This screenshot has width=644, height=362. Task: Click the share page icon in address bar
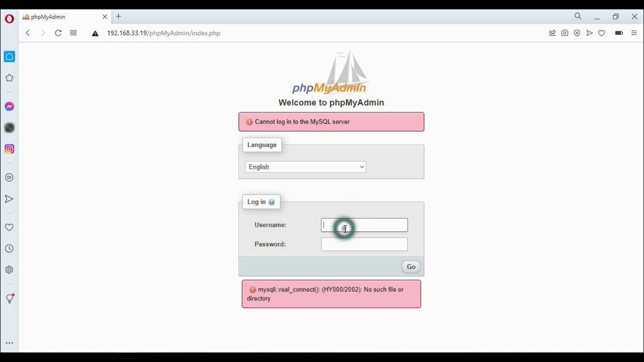[x=552, y=33]
